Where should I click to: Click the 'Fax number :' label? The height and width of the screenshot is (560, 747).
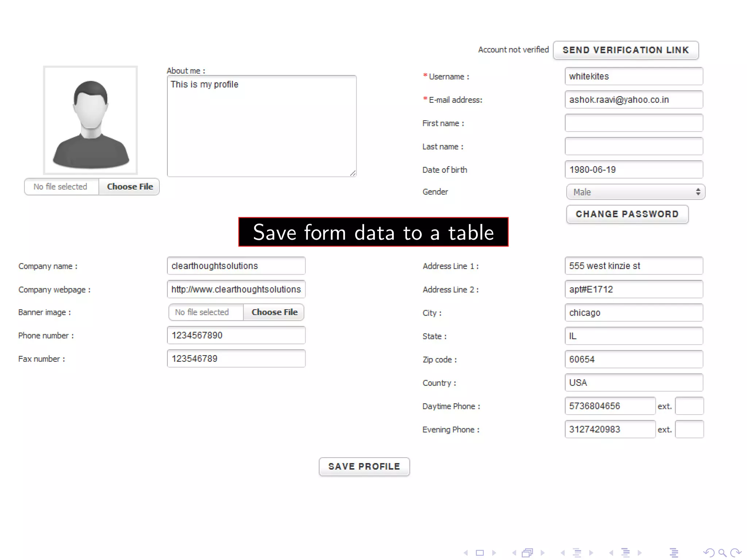tap(42, 359)
